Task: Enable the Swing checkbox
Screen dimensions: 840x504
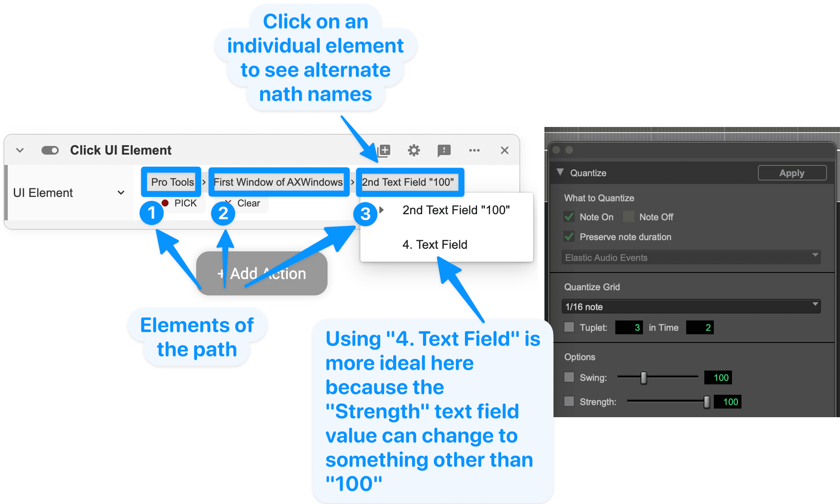Action: [x=569, y=377]
